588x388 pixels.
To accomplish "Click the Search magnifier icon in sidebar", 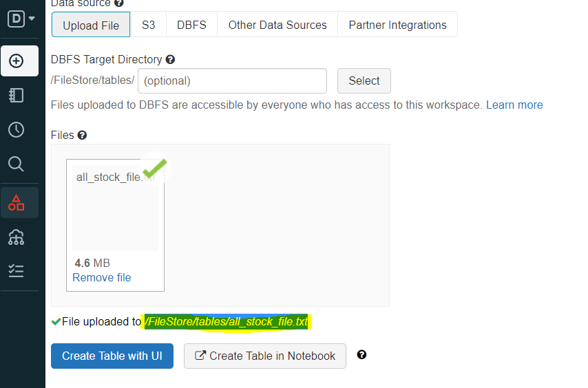I will pyautogui.click(x=16, y=164).
